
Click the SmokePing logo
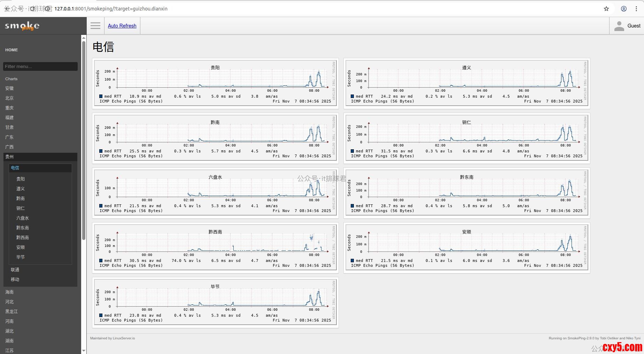tap(22, 26)
